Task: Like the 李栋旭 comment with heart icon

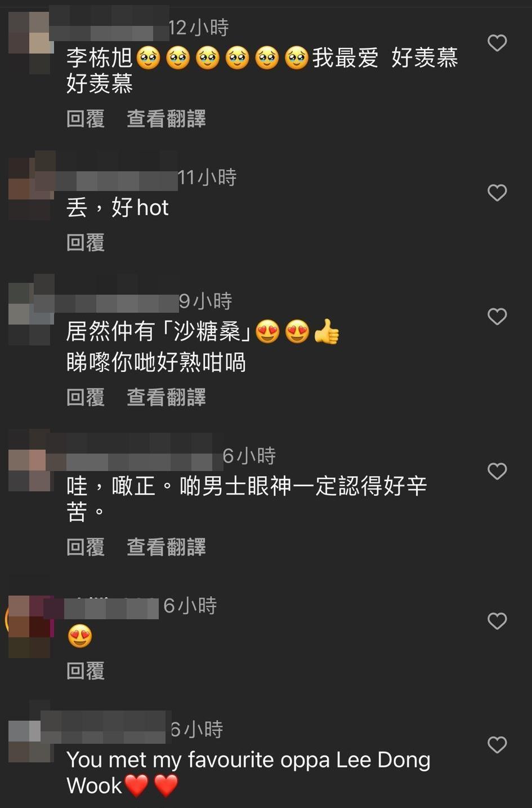Action: coord(497,43)
